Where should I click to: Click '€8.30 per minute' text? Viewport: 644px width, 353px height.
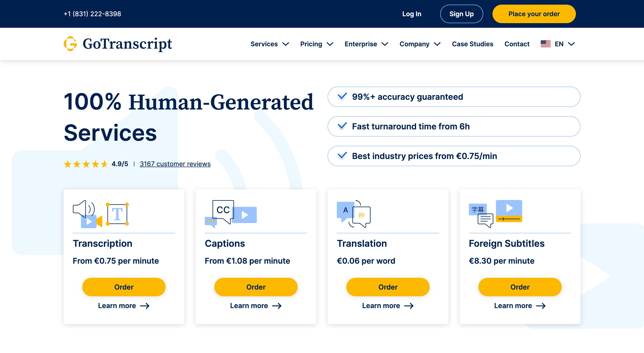(x=502, y=261)
